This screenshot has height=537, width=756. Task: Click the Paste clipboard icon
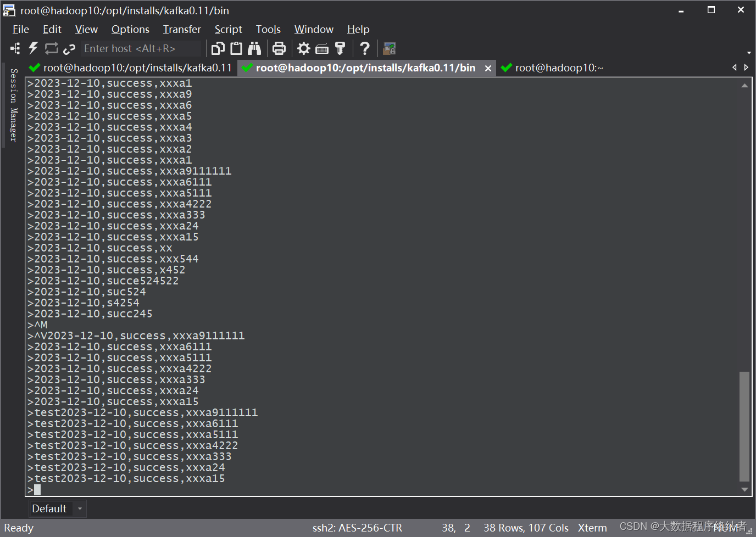pos(236,48)
